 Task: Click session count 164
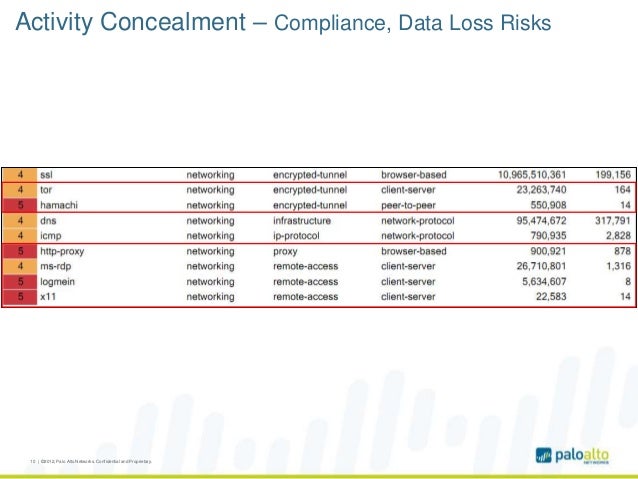pyautogui.click(x=623, y=190)
